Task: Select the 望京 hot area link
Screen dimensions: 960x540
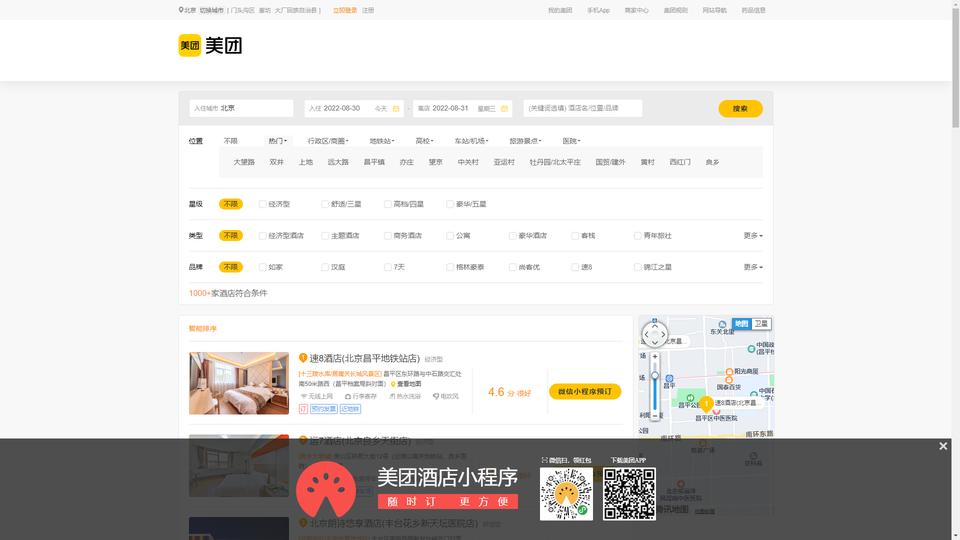Action: [435, 162]
